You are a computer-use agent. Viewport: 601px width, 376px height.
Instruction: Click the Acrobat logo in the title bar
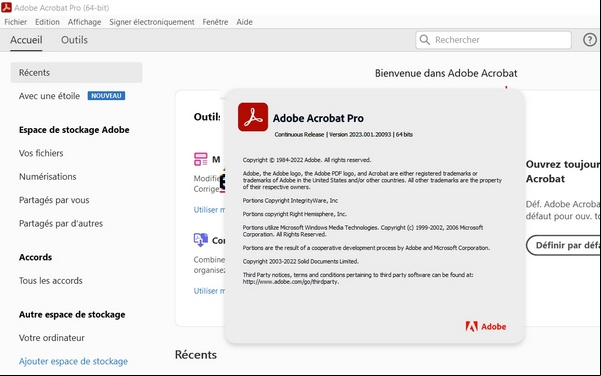coord(7,7)
